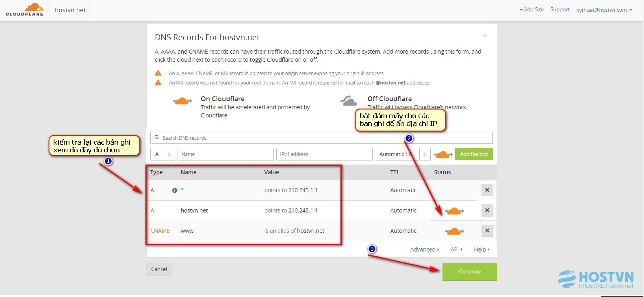Screen dimensions: 644x297
Task: Expand the Help link
Action: (481, 249)
